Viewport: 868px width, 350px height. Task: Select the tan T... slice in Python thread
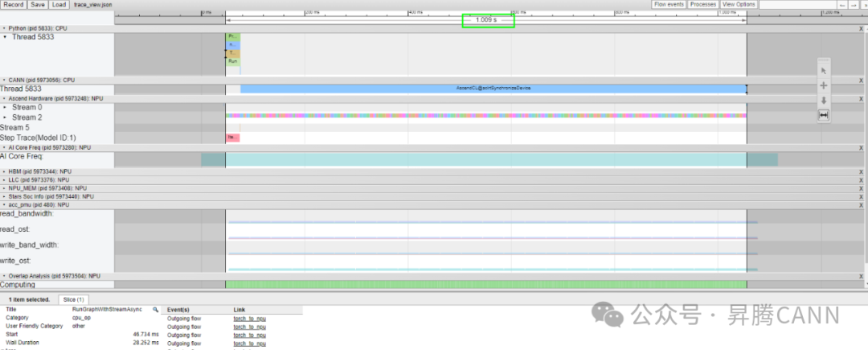pos(233,53)
